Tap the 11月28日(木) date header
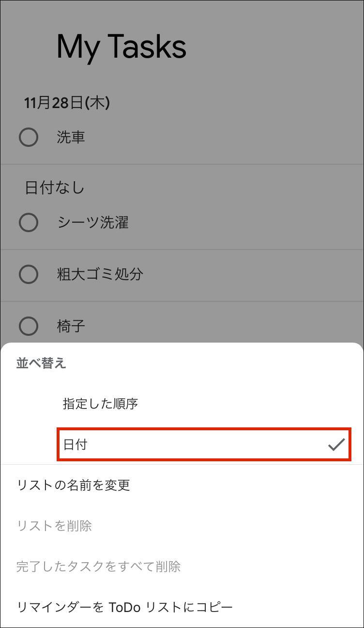 (x=67, y=103)
